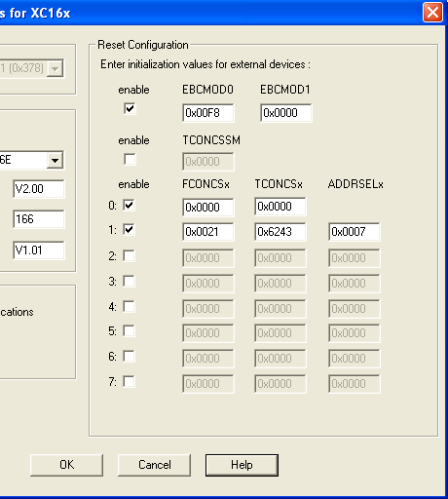448x499 pixels.
Task: Enable chip select 4 checkbox
Action: coord(129,306)
